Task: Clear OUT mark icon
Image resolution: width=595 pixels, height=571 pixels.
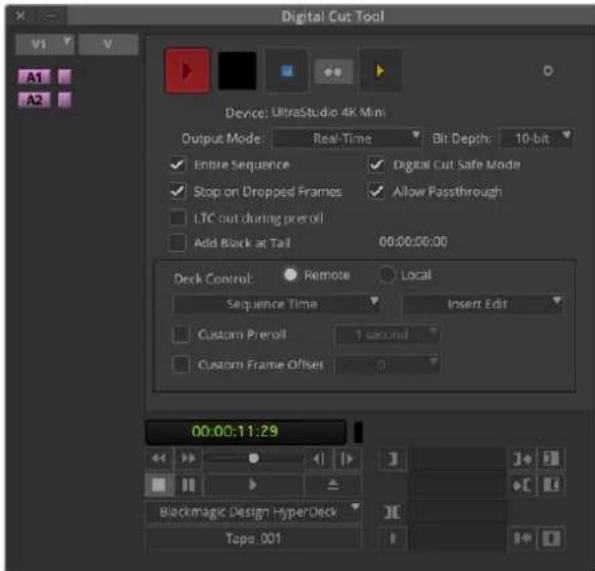Action: click(x=551, y=485)
